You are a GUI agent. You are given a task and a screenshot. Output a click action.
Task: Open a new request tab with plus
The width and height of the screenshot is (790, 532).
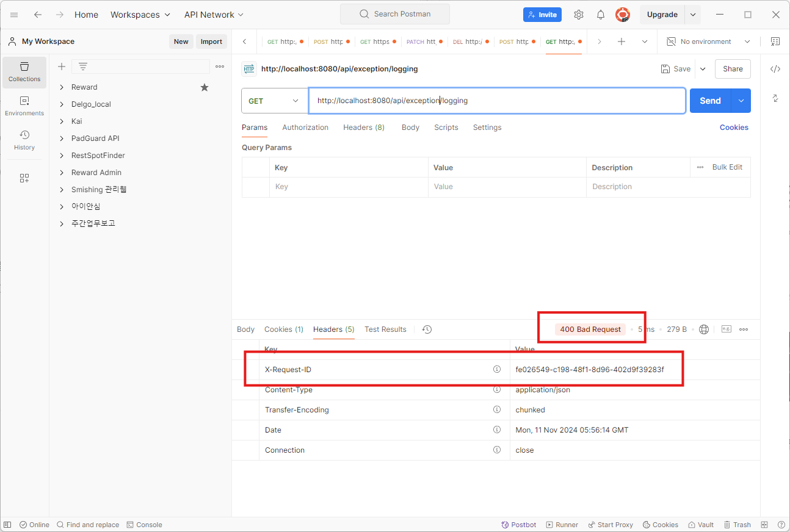621,41
